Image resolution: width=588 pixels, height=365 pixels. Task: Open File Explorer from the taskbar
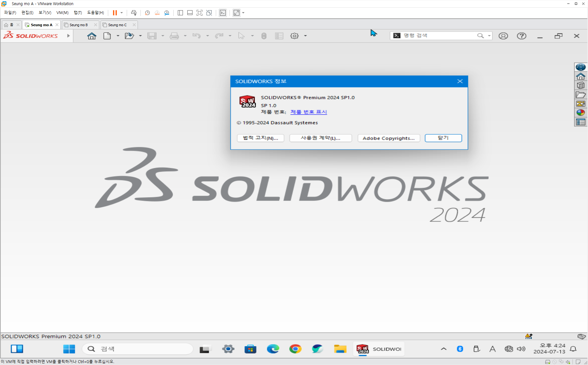[x=340, y=349]
